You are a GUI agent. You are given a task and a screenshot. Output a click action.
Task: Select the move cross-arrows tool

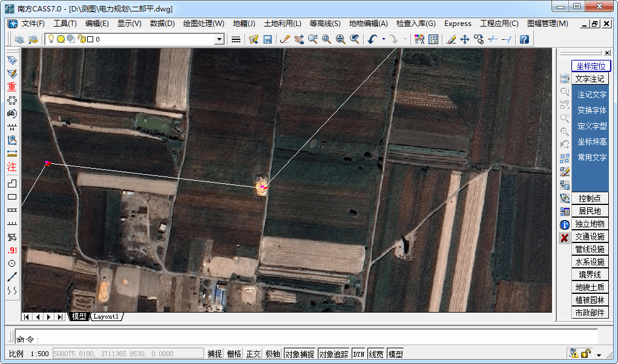pos(465,39)
